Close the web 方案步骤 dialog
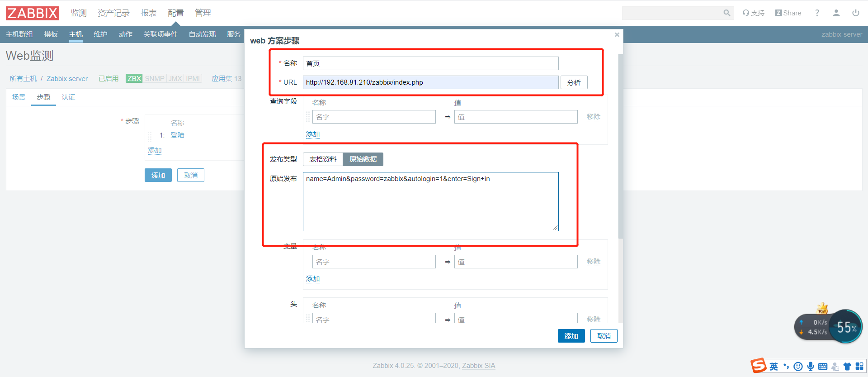Viewport: 868px width, 377px height. click(x=617, y=35)
